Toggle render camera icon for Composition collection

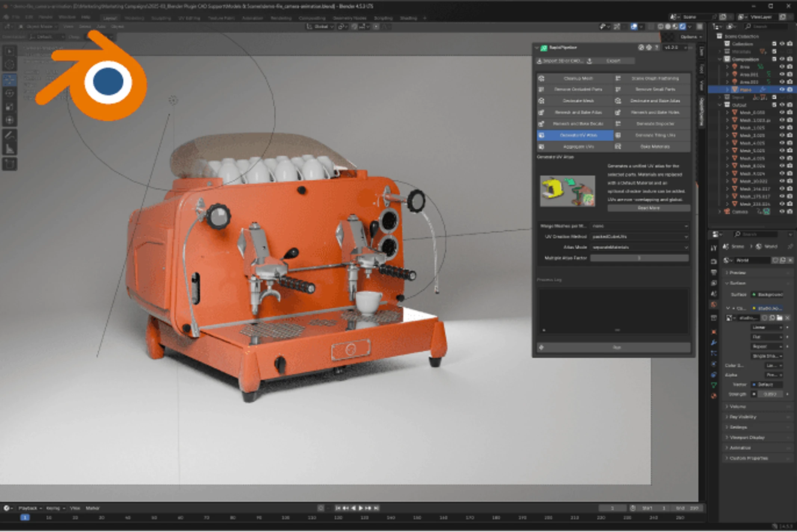pyautogui.click(x=790, y=59)
